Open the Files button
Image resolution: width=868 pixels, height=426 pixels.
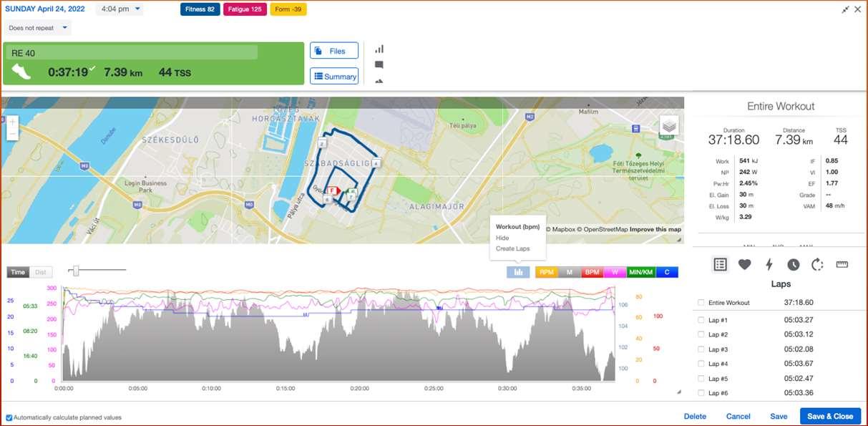pyautogui.click(x=334, y=51)
